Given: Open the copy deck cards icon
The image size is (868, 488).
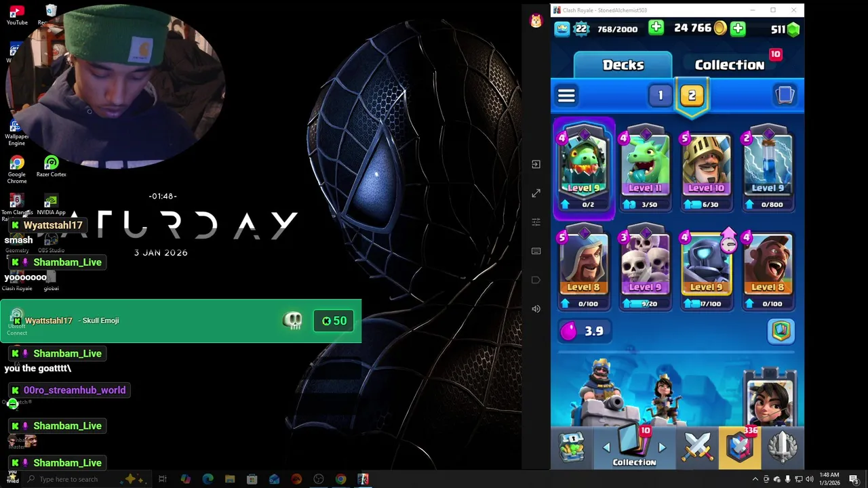Looking at the screenshot, I should click(x=785, y=95).
